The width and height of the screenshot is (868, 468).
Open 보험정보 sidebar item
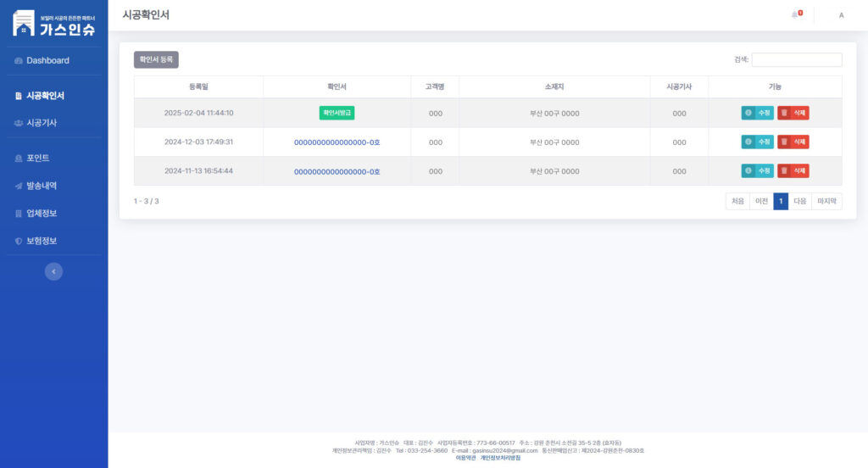42,241
